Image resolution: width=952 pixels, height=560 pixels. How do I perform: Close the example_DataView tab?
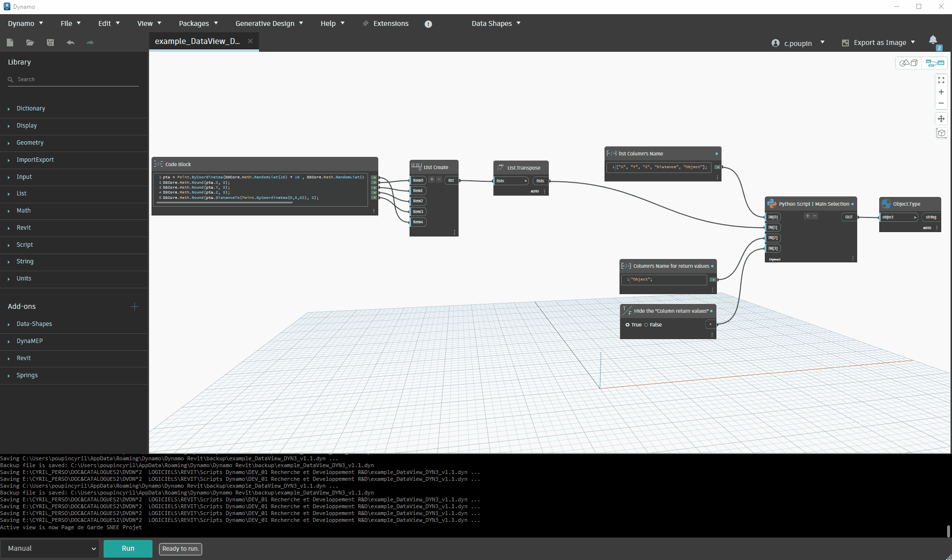[x=250, y=41]
